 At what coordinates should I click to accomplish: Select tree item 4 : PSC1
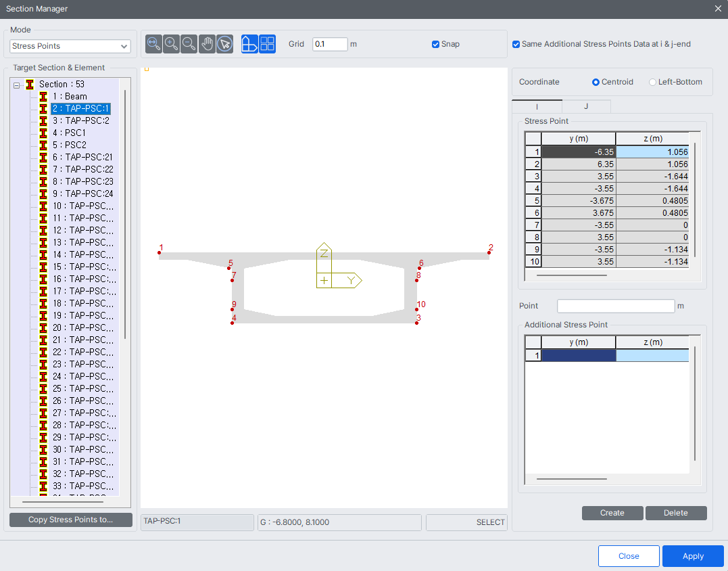[x=69, y=133]
